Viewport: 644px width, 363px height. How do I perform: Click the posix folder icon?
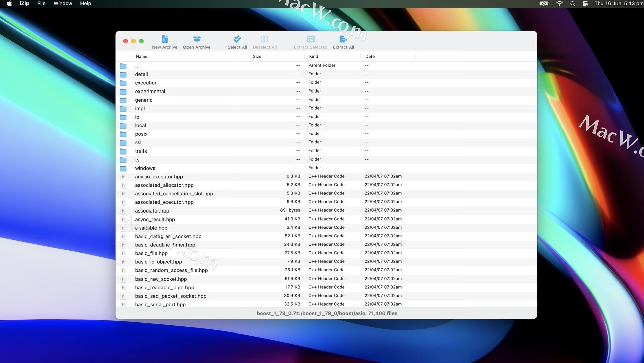click(x=123, y=134)
